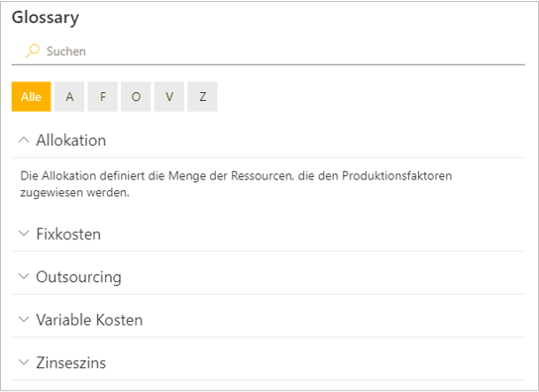Click the Allokation definition text
This screenshot has height=392, width=539.
[236, 184]
